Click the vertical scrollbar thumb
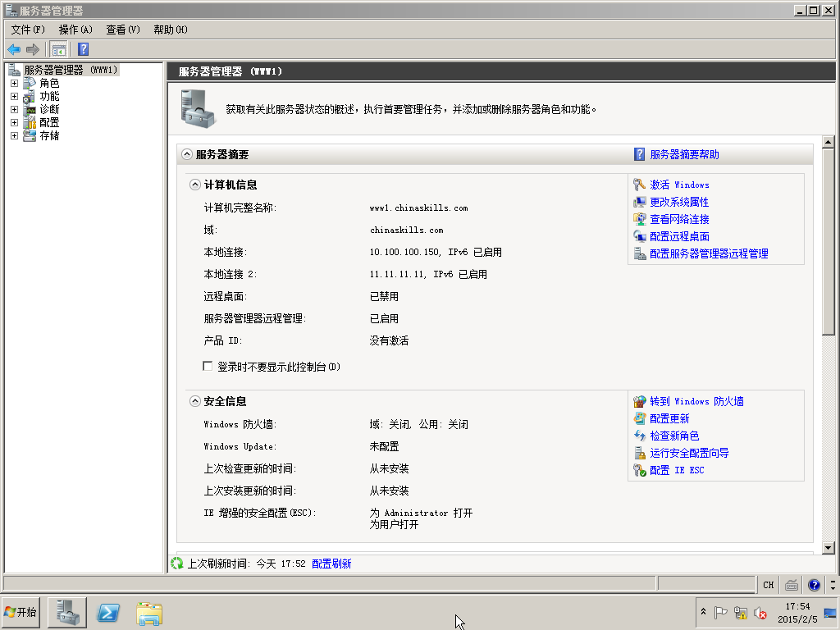 point(829,242)
